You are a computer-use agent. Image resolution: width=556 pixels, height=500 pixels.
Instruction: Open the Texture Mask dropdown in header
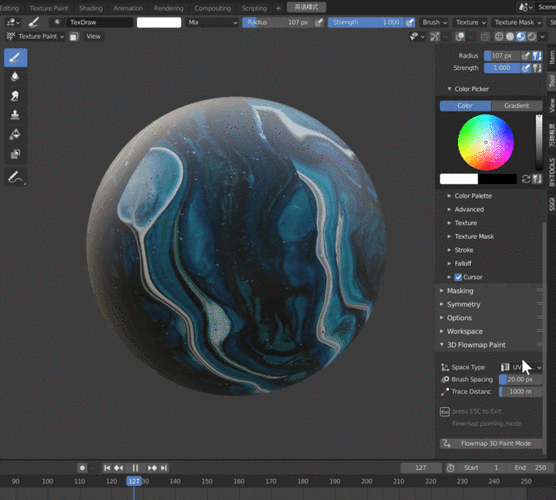pyautogui.click(x=517, y=22)
